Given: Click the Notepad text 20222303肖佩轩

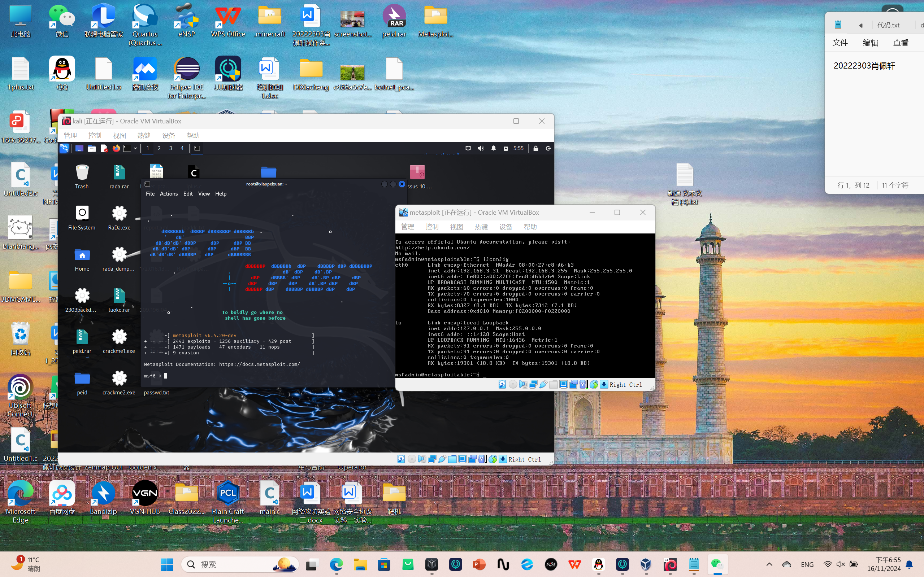Looking at the screenshot, I should (x=864, y=66).
